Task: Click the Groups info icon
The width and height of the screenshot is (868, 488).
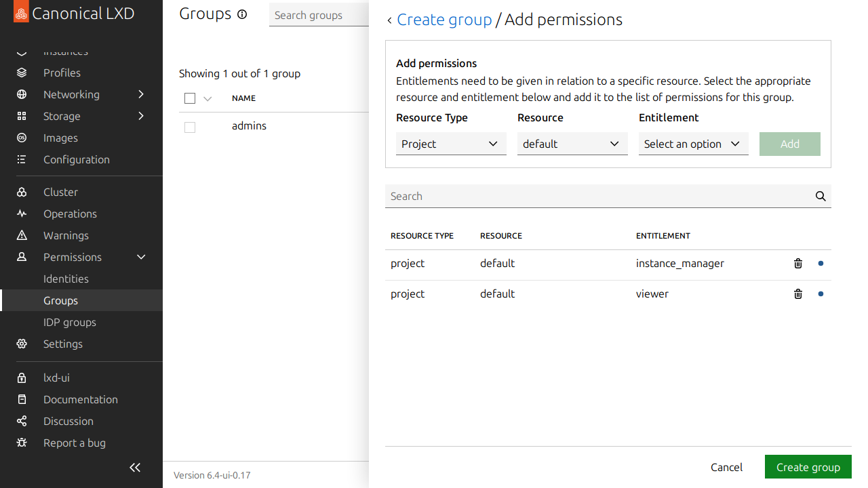Action: pos(242,14)
